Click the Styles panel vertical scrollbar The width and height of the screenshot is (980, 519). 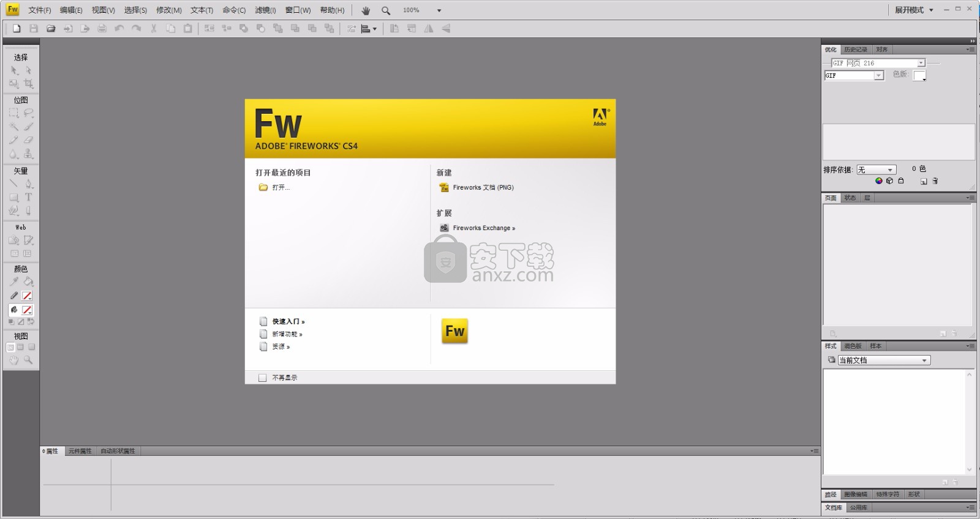tap(969, 422)
